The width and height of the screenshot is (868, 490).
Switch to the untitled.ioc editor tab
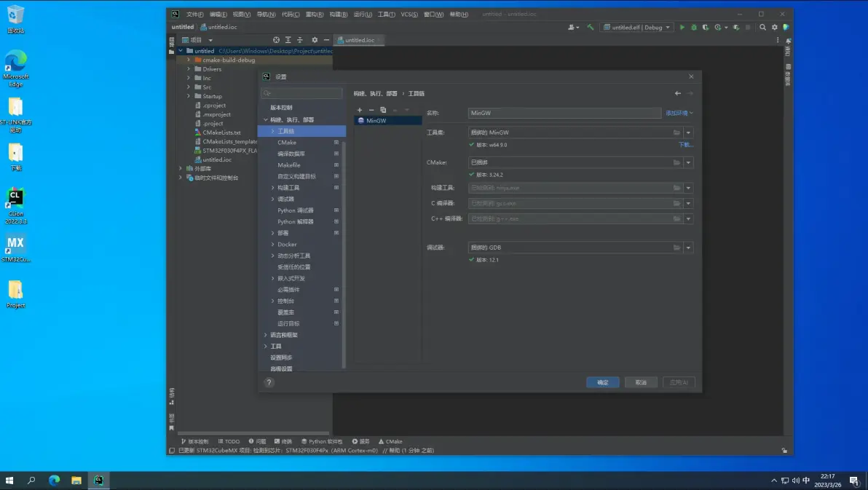click(359, 40)
